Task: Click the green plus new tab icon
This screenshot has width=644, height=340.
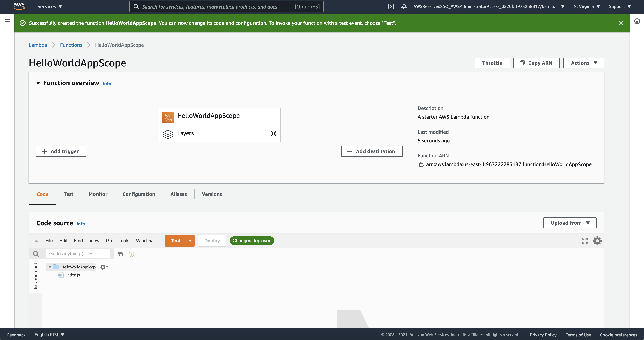Action: pos(131,254)
